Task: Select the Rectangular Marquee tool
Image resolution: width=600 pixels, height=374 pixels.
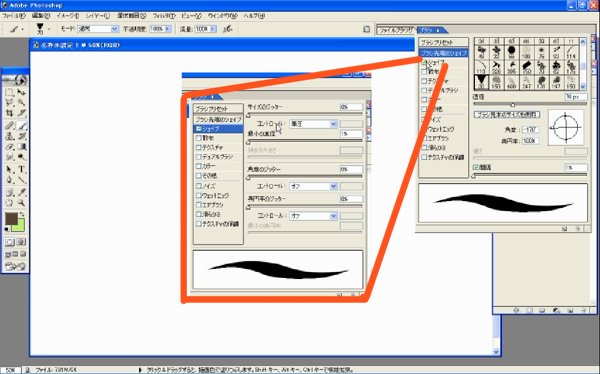Action: click(x=9, y=93)
